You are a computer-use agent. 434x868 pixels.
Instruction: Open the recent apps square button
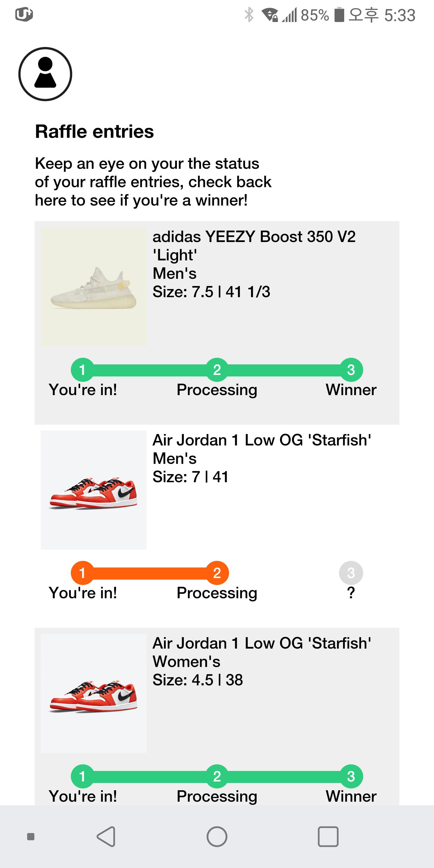click(328, 836)
